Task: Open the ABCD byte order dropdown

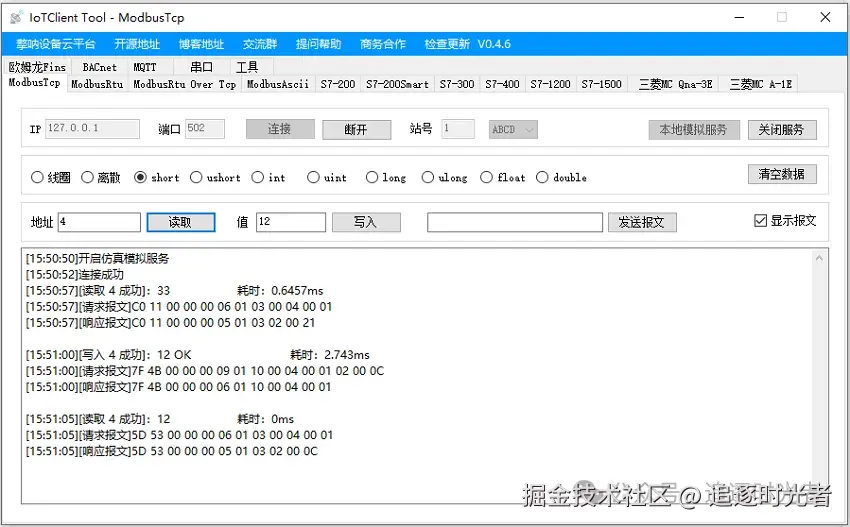Action: click(x=513, y=130)
